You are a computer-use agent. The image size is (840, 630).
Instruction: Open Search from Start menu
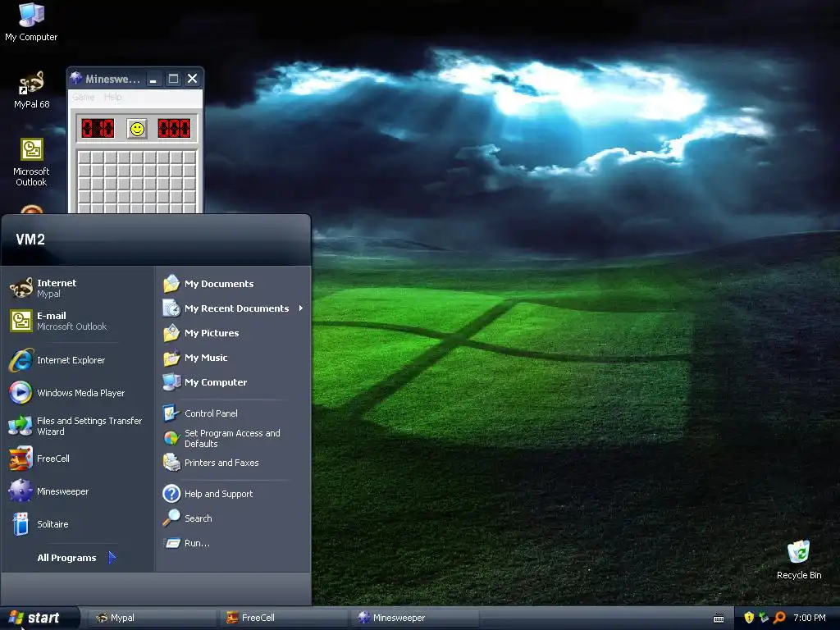pos(233,518)
